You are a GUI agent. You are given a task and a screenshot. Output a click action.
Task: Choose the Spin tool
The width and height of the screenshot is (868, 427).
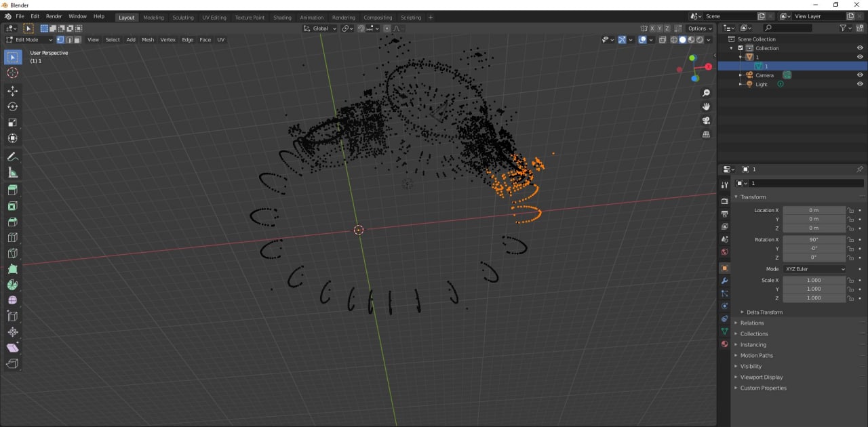tap(12, 285)
